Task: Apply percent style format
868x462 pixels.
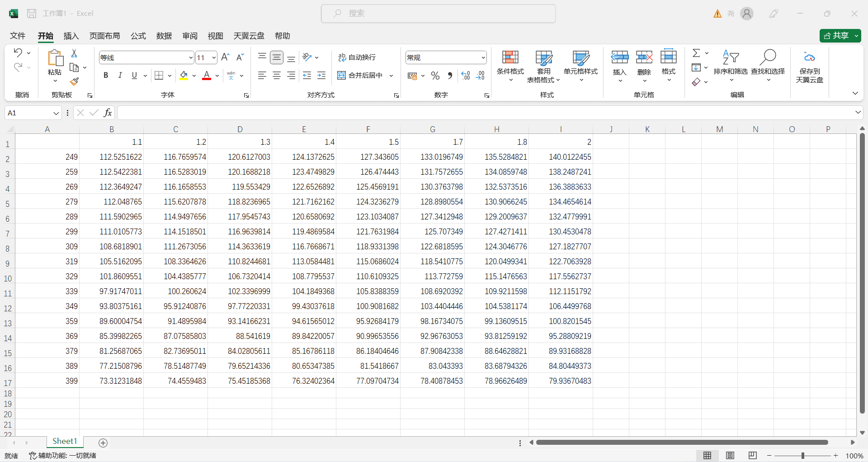Action: click(x=435, y=76)
